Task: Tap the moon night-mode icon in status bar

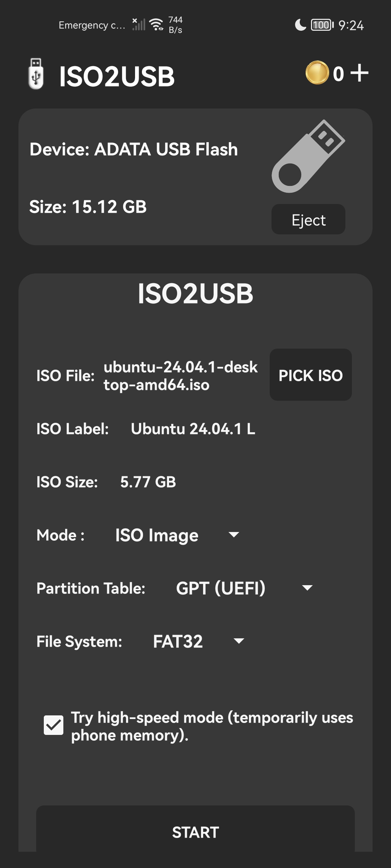Action: [300, 25]
